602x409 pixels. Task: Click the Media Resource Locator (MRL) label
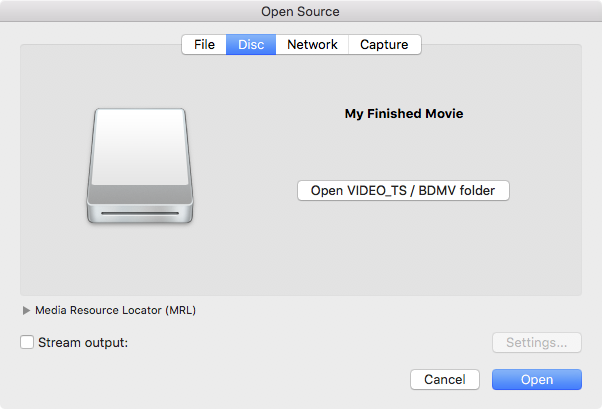pos(116,310)
